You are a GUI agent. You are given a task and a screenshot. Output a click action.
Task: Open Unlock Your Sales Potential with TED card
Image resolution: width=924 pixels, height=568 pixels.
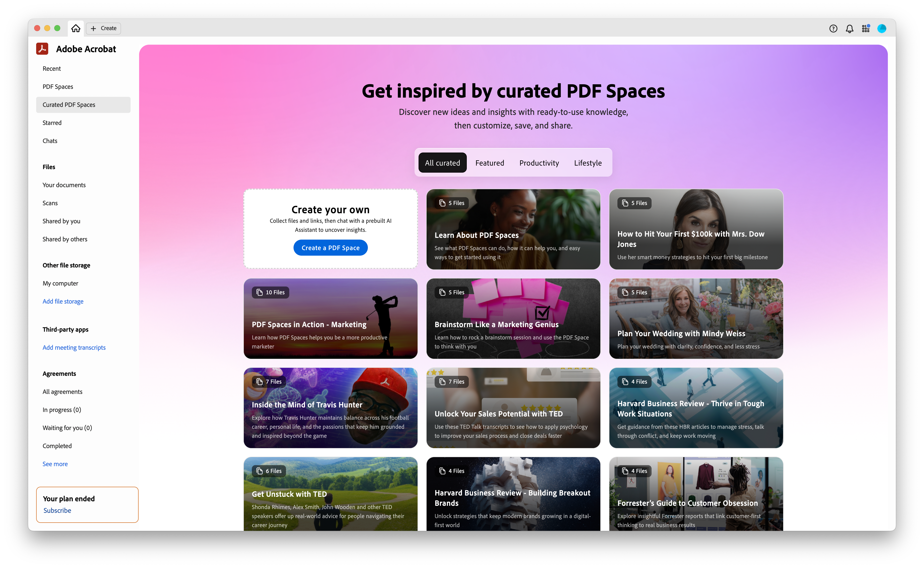(x=513, y=408)
